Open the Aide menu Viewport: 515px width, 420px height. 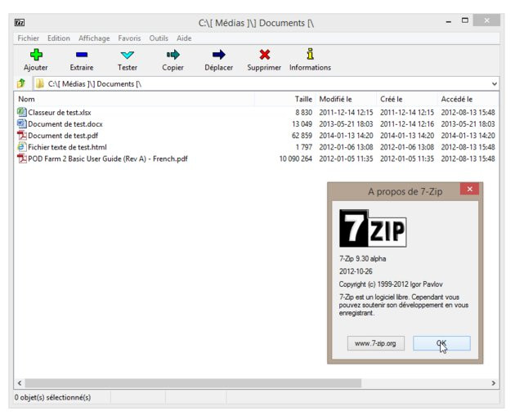pos(184,38)
